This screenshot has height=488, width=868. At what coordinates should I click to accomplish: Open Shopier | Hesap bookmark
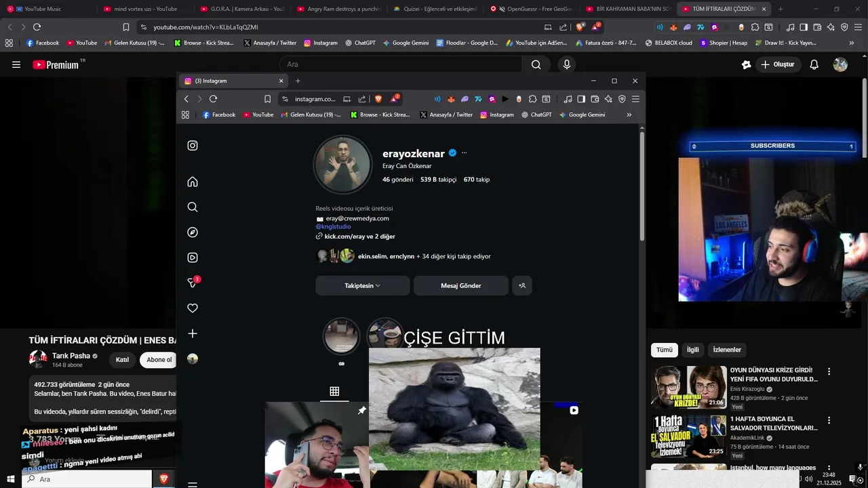[x=724, y=43]
